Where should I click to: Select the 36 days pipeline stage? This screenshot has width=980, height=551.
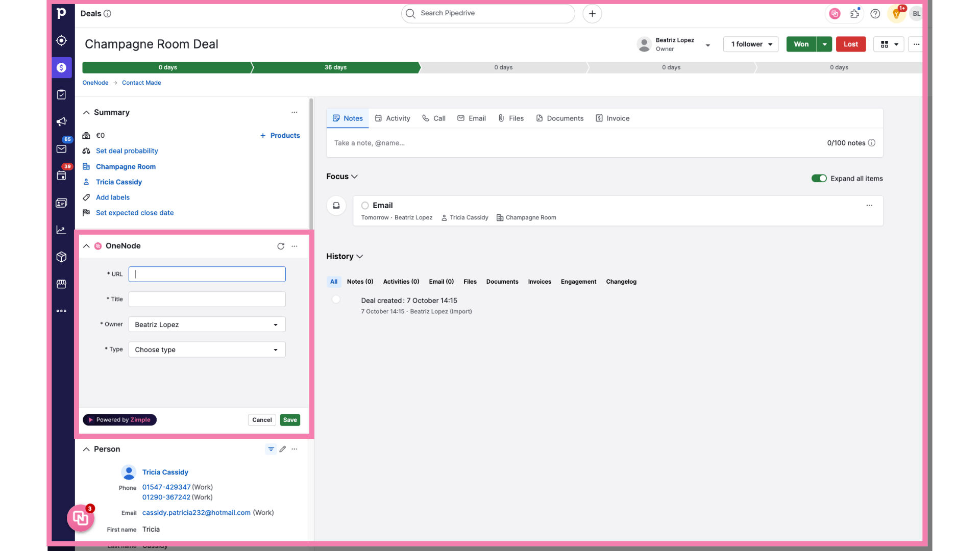pos(335,67)
